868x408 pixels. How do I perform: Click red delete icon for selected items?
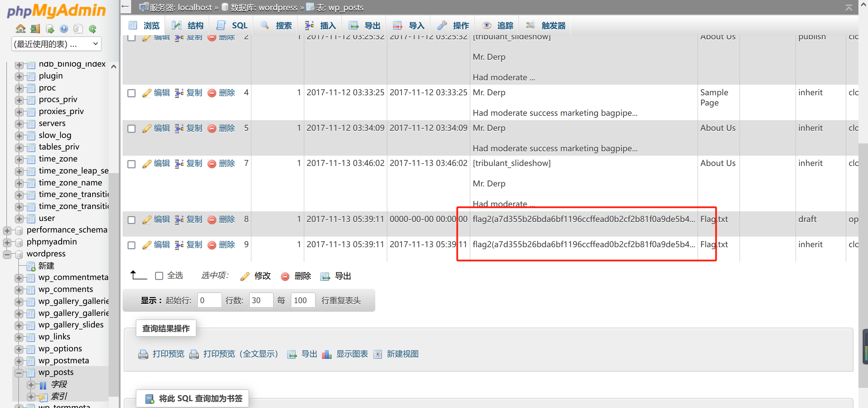pos(285,276)
